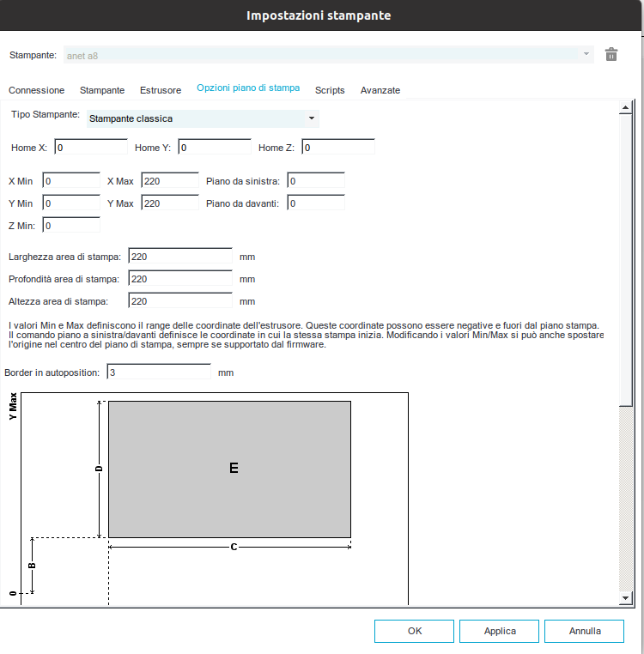
Task: Delete printer with the trash icon
Action: 611,54
